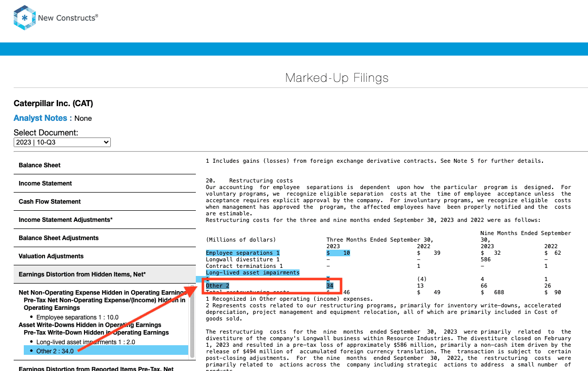Select the highlighted 'Other 2 : 34.0' item
This screenshot has width=588, height=371.
[106, 351]
